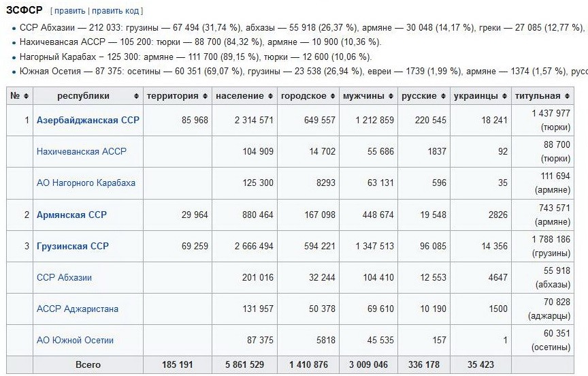Image resolution: width=588 pixels, height=376 pixels.
Task: Open the АССР Аджаристана link
Action: click(77, 309)
